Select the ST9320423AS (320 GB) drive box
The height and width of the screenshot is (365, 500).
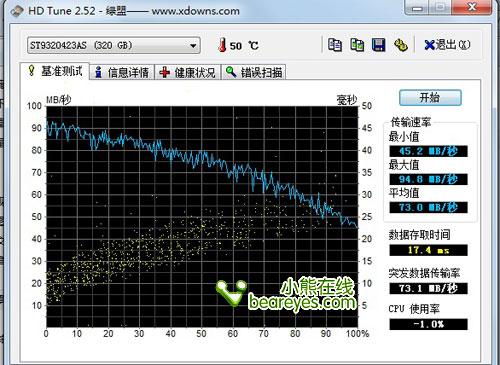(x=114, y=45)
